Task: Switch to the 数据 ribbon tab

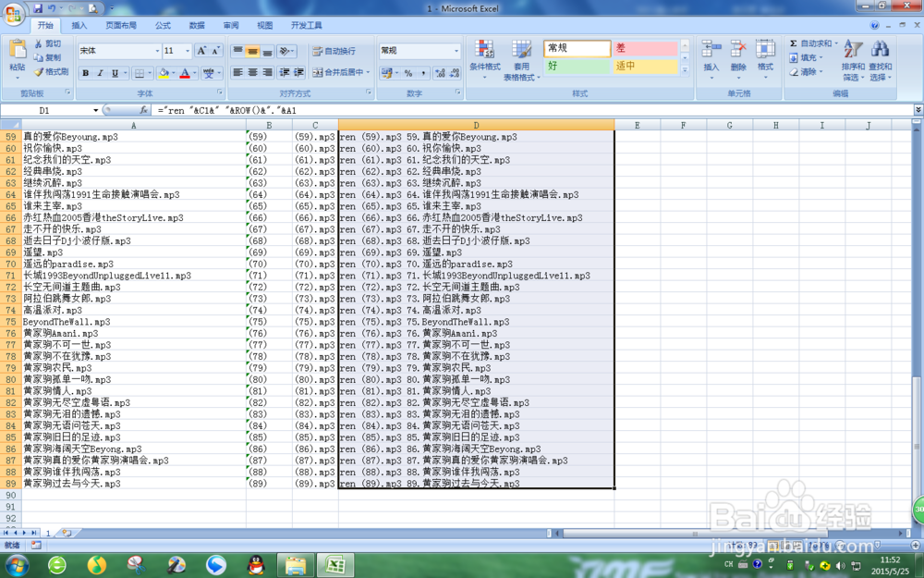Action: [x=196, y=26]
